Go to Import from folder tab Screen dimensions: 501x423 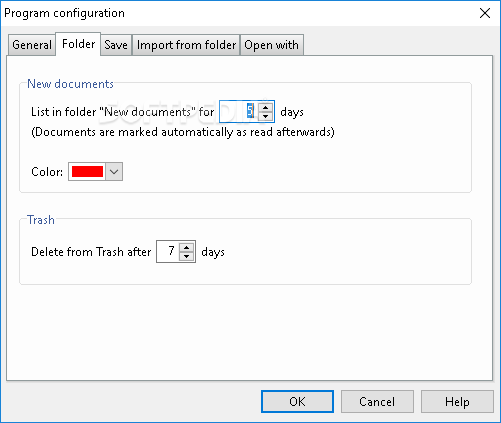pos(186,45)
